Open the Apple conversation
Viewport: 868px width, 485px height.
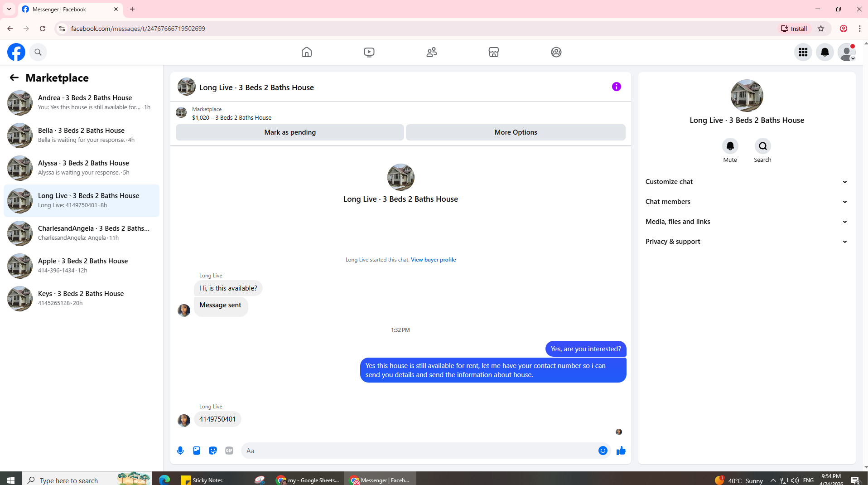(82, 266)
